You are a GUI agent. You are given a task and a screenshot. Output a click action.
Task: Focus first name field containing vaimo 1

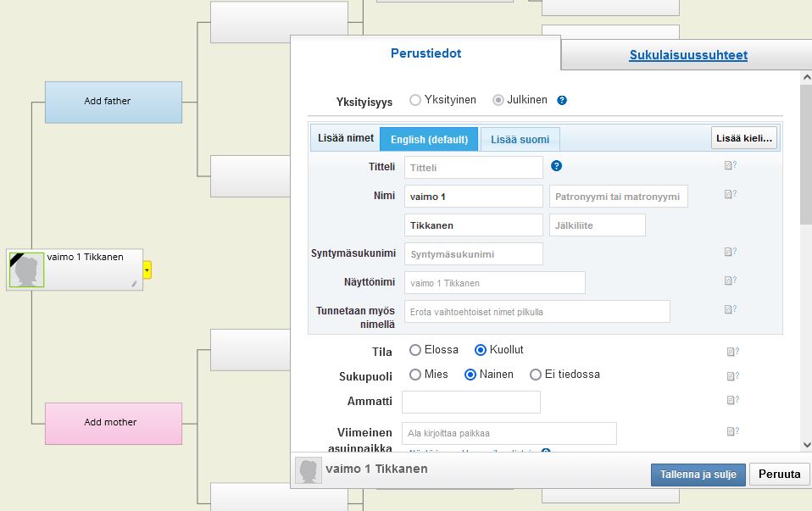473,197
